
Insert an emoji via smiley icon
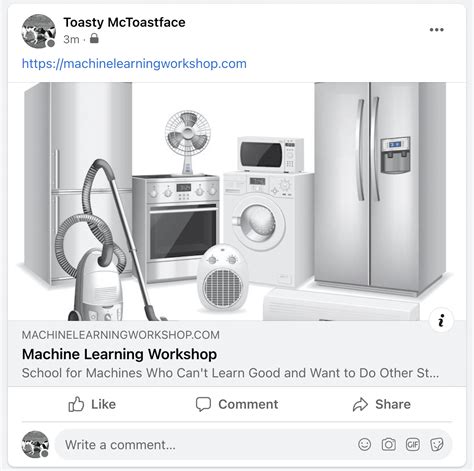click(364, 444)
